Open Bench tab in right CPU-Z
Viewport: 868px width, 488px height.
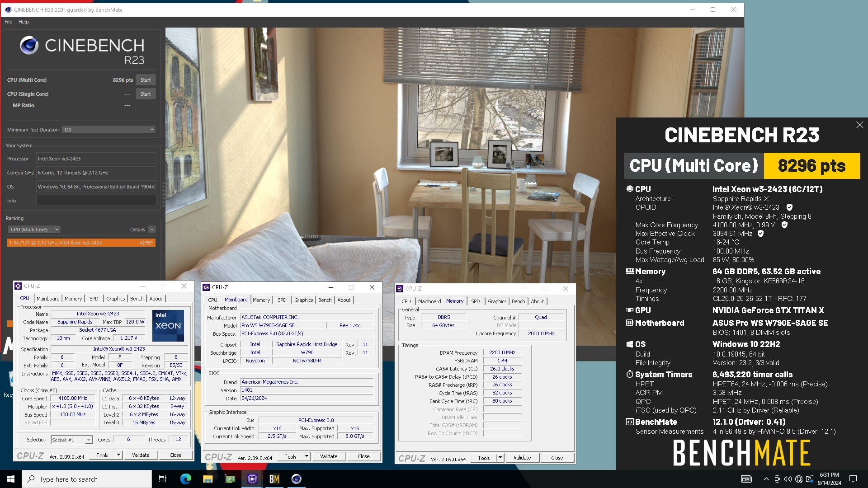pyautogui.click(x=519, y=301)
